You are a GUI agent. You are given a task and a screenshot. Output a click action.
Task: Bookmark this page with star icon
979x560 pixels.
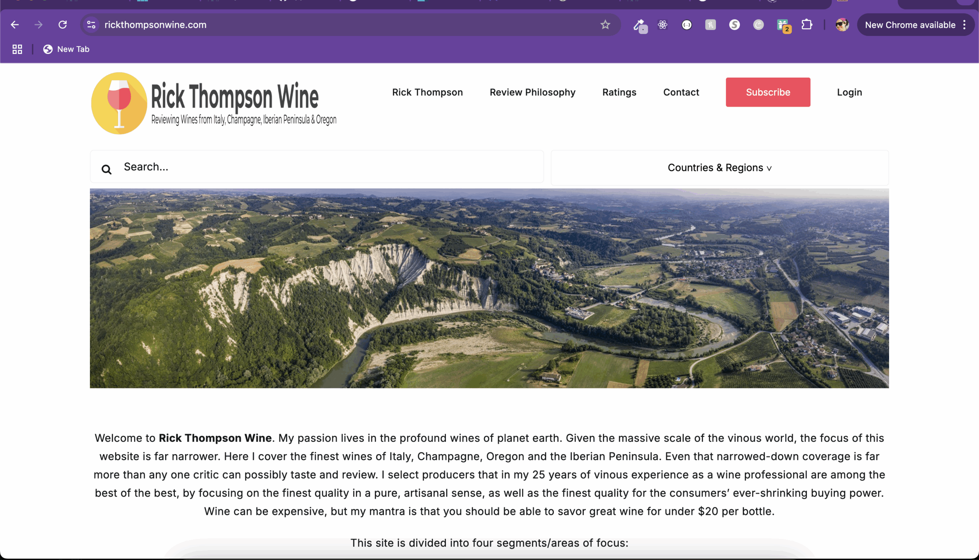tap(605, 24)
